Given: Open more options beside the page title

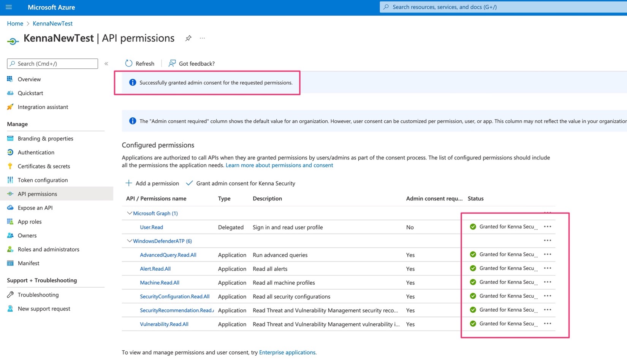Looking at the screenshot, I should 202,38.
